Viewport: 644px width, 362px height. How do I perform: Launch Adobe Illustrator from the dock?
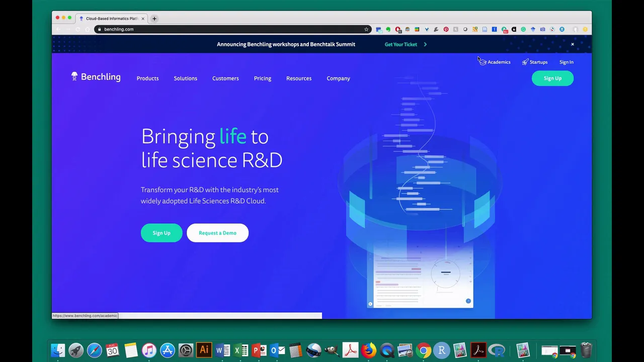coord(204,350)
